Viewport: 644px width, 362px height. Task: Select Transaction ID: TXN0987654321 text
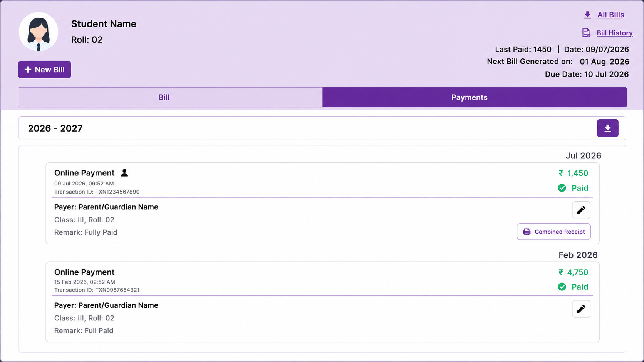(97, 290)
